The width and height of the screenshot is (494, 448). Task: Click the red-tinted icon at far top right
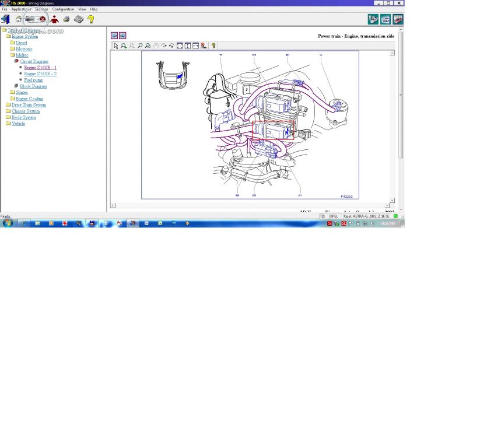(x=398, y=19)
